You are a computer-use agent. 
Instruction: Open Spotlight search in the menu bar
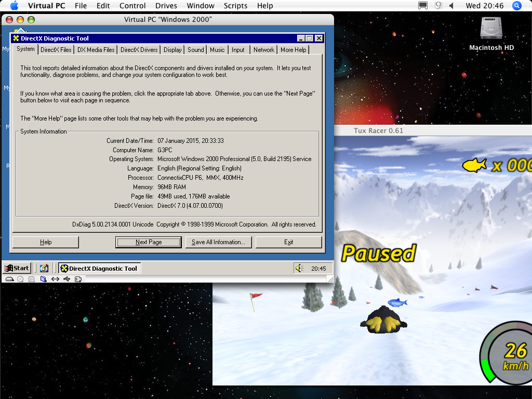(x=517, y=6)
